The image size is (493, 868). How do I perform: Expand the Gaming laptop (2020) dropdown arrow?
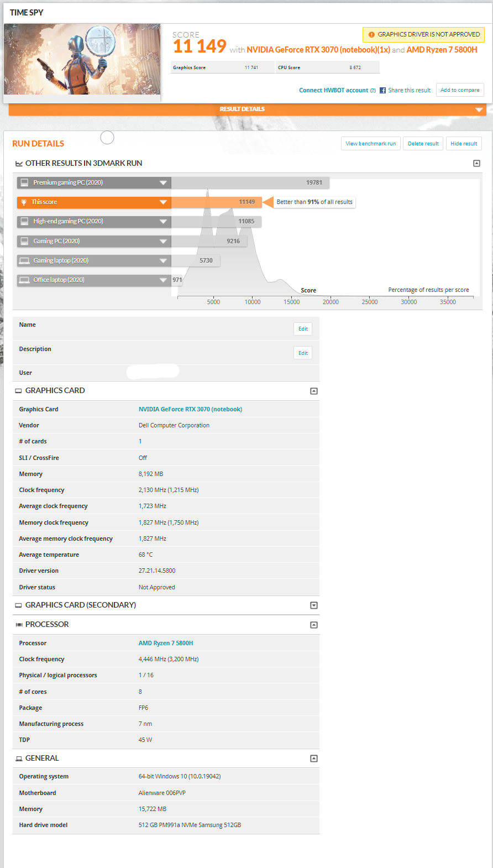pyautogui.click(x=163, y=260)
